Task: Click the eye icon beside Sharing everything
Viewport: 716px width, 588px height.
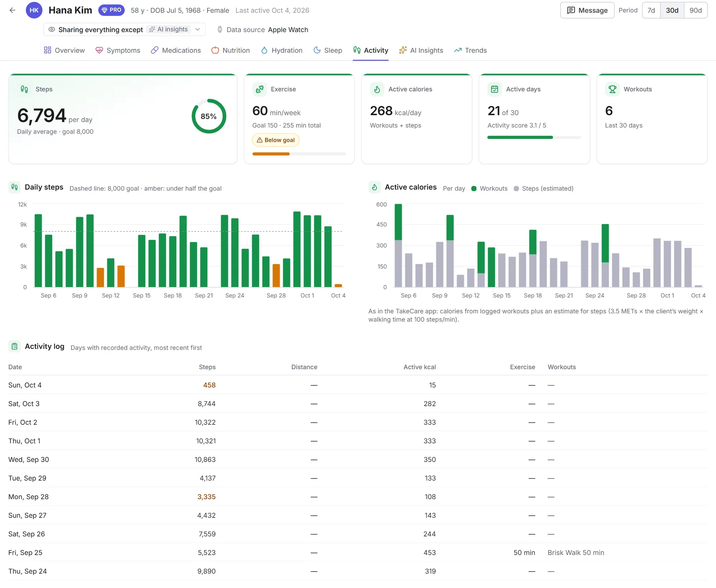Action: point(52,29)
